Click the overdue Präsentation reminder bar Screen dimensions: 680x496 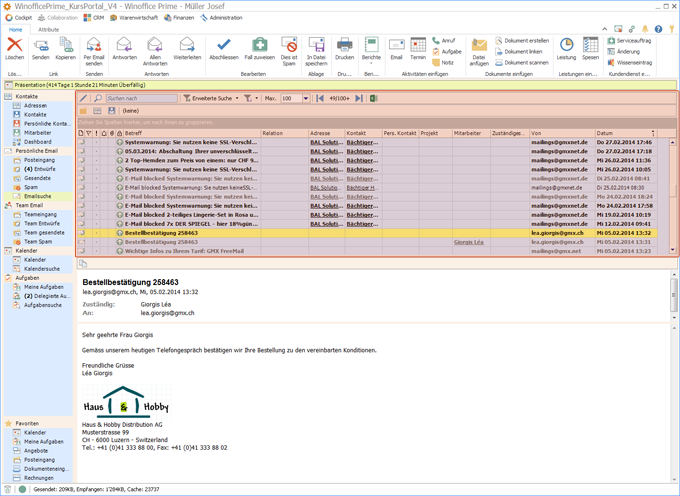click(x=340, y=85)
